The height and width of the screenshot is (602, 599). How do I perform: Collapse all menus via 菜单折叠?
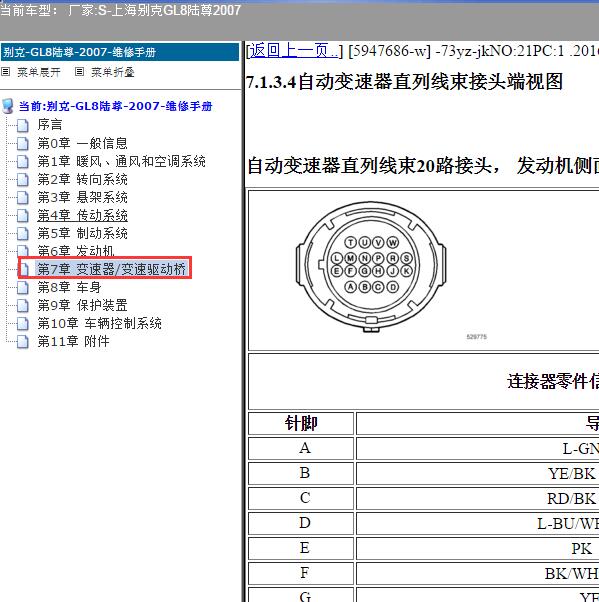click(113, 72)
